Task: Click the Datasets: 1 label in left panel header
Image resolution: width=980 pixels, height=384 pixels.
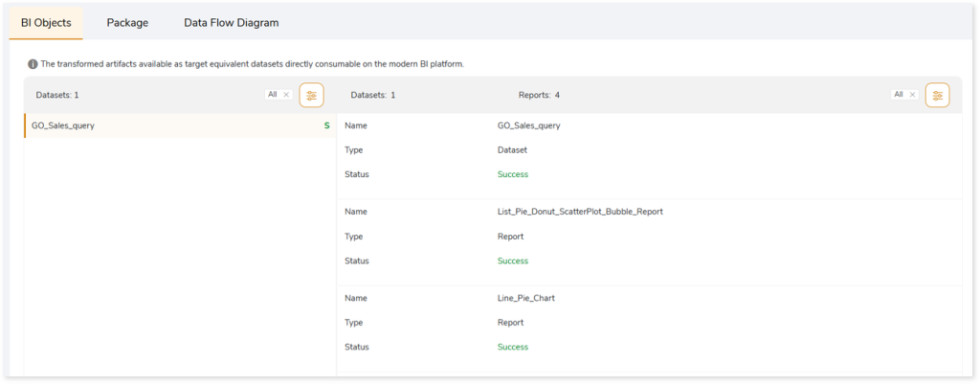Action: click(57, 95)
